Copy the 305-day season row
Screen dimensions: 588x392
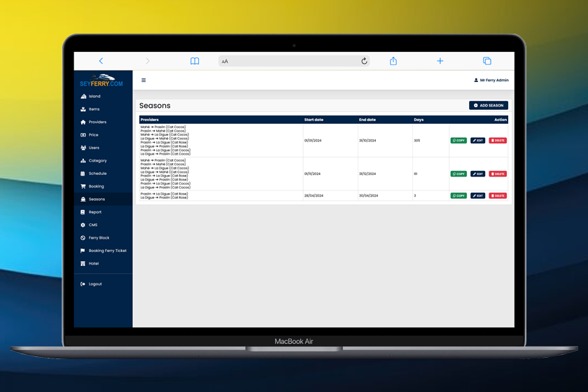pos(458,141)
